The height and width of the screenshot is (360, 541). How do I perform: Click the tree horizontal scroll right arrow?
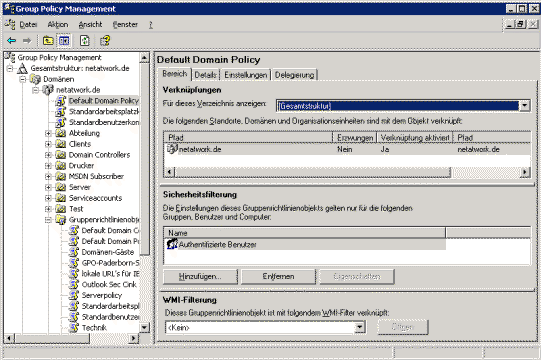click(134, 338)
